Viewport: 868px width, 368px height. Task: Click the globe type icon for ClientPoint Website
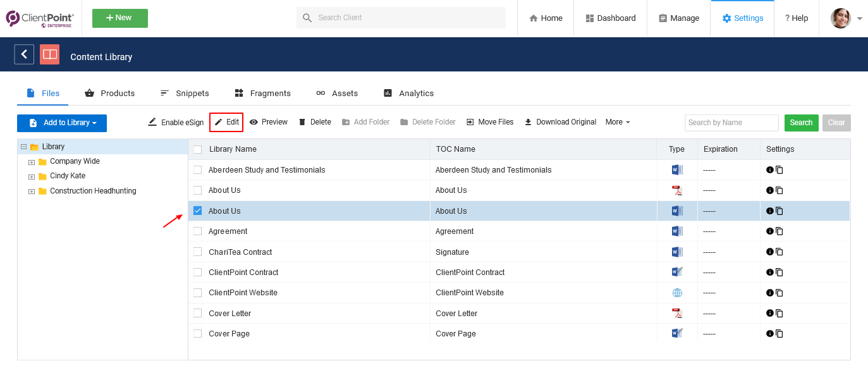pyautogui.click(x=677, y=293)
